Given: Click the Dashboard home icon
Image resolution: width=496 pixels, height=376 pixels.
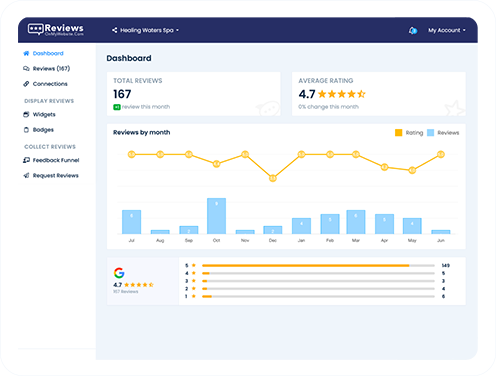Looking at the screenshot, I should coord(26,53).
